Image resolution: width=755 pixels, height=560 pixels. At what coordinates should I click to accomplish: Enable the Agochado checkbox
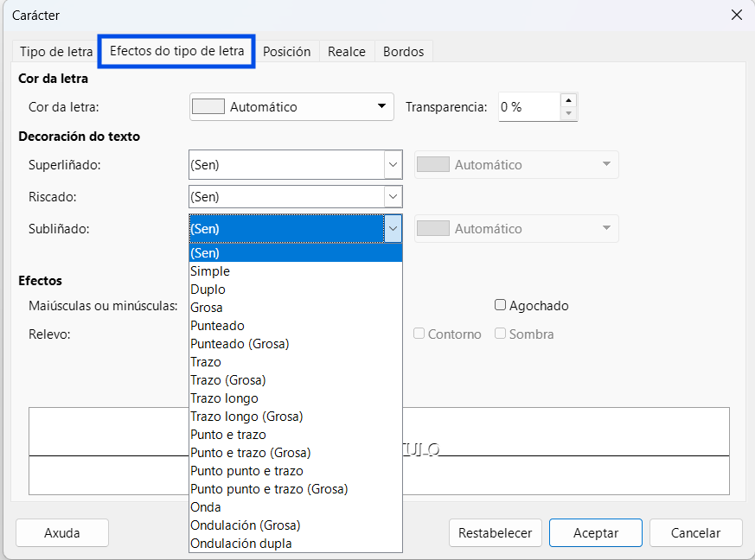point(500,305)
